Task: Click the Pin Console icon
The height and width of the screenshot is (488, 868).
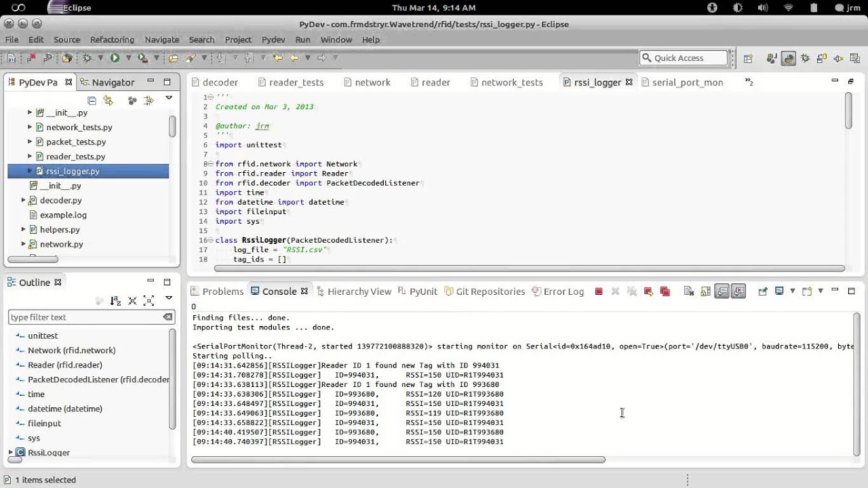Action: coord(763,291)
